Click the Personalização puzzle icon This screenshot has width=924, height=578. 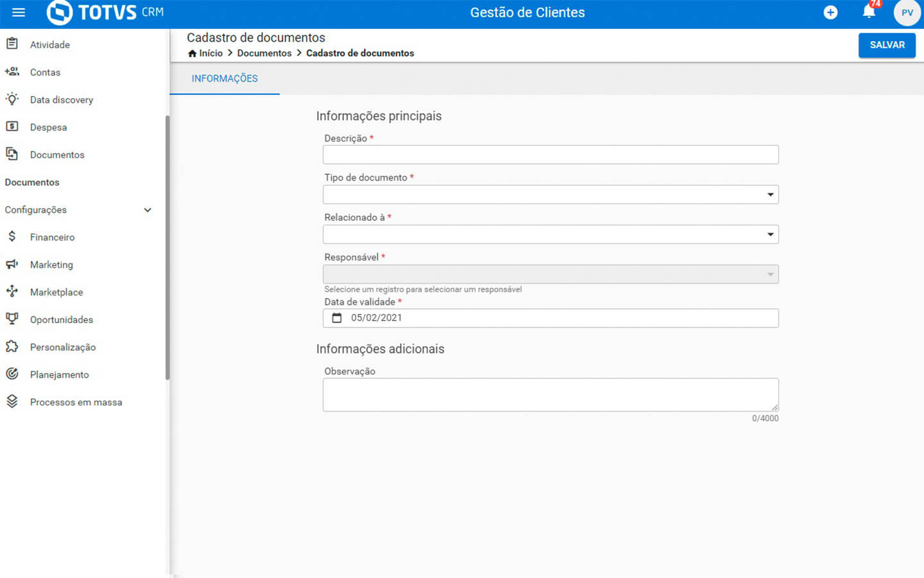click(x=12, y=347)
